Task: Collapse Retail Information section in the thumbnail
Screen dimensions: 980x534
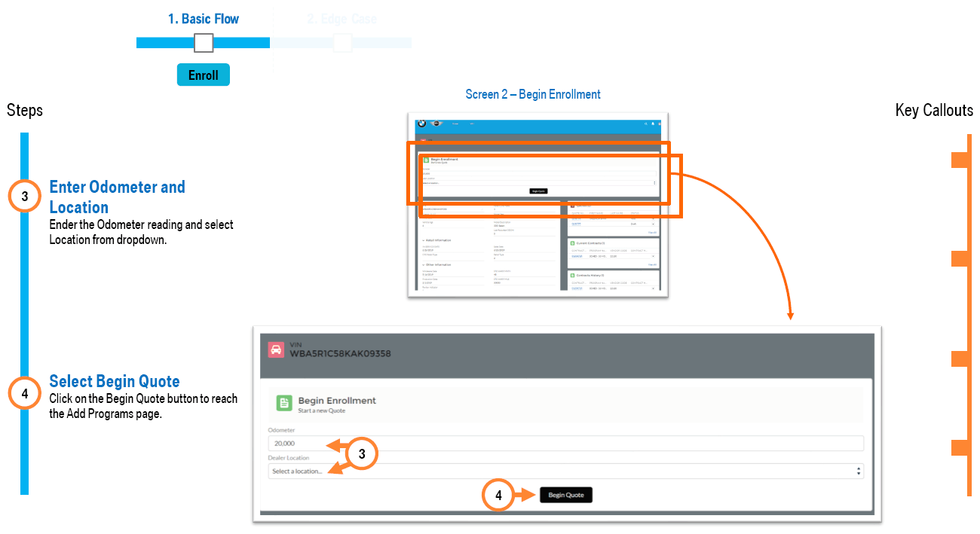Action: point(424,240)
